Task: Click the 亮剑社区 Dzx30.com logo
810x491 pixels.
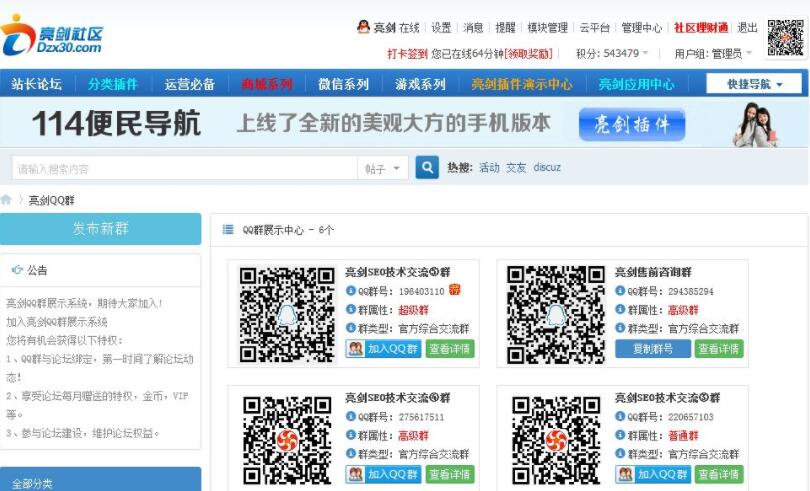Action: pos(52,35)
